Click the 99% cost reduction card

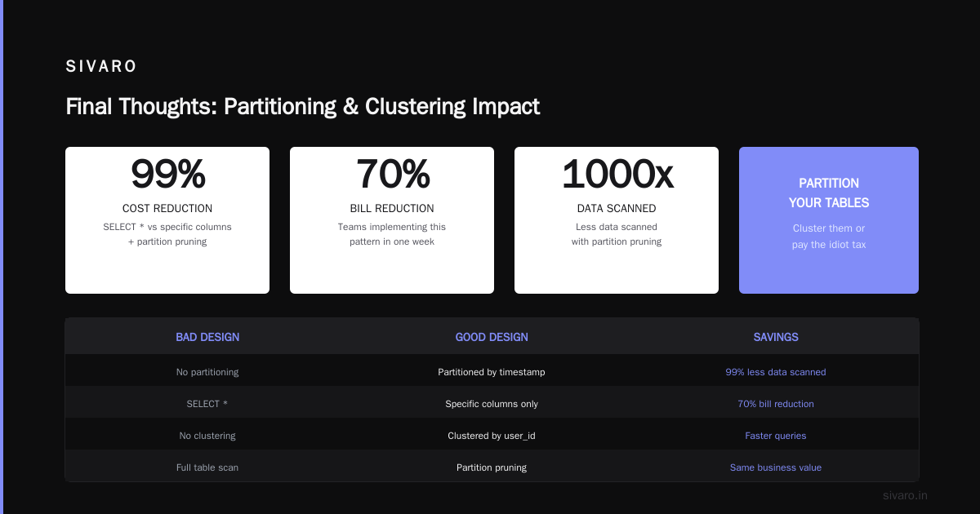(167, 220)
